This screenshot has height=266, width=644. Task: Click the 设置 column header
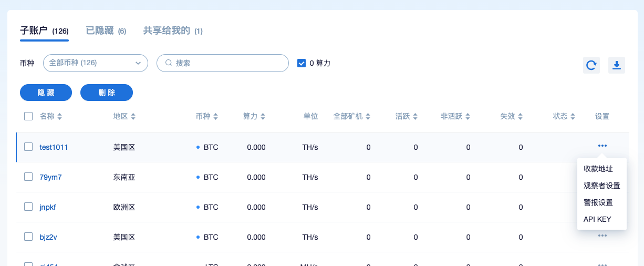click(602, 117)
